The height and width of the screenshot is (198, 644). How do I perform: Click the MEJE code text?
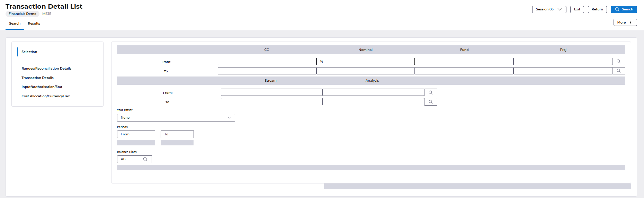pos(47,14)
